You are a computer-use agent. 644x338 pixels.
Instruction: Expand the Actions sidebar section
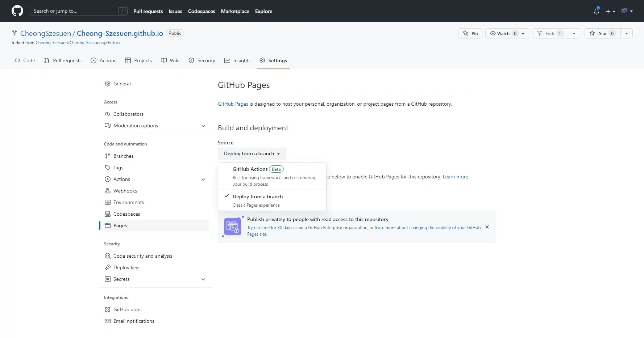click(x=203, y=179)
